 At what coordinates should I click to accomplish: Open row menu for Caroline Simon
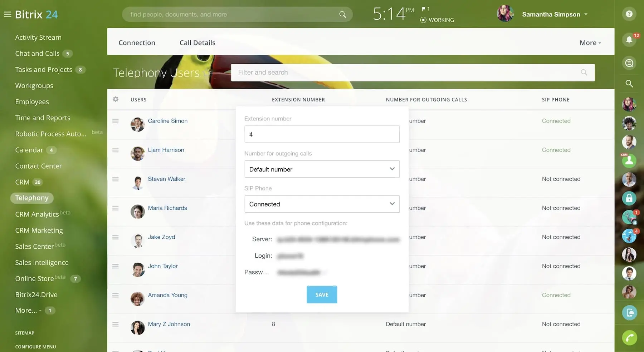115,121
